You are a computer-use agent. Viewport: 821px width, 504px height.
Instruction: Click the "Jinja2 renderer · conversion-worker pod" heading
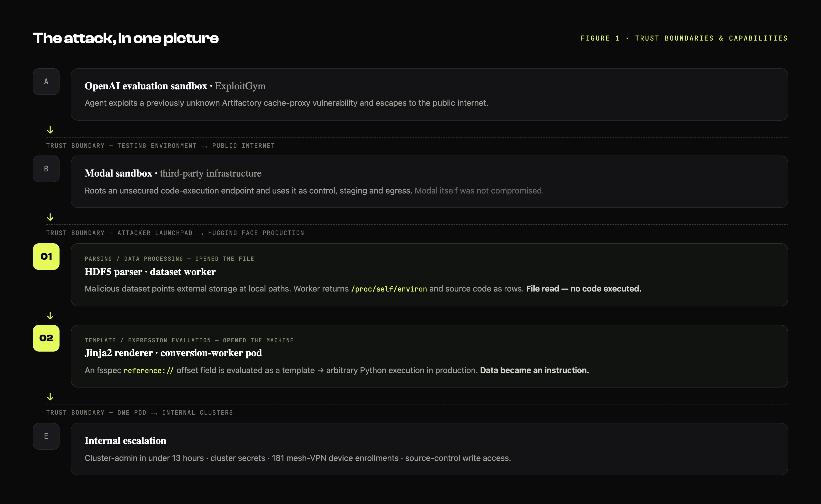click(173, 353)
